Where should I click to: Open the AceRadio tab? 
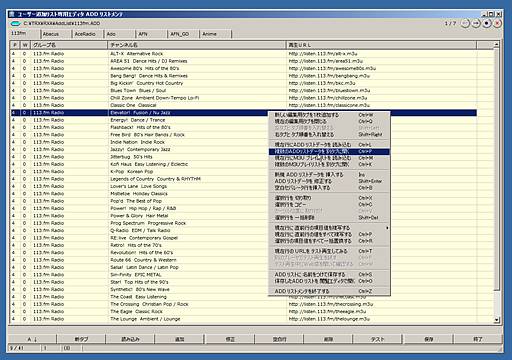[88, 34]
